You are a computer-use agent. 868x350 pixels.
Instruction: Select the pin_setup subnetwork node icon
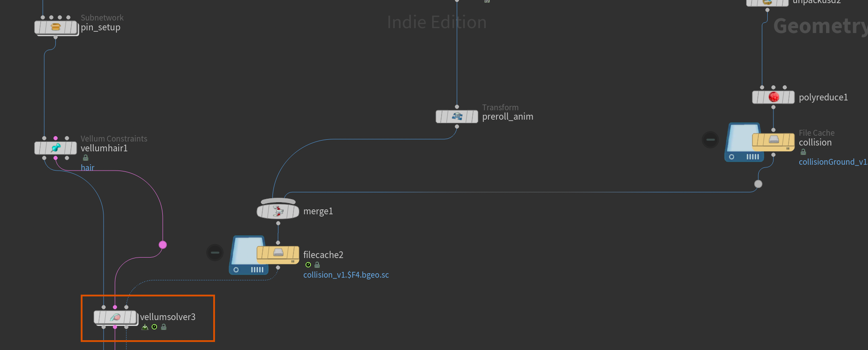pos(56,28)
